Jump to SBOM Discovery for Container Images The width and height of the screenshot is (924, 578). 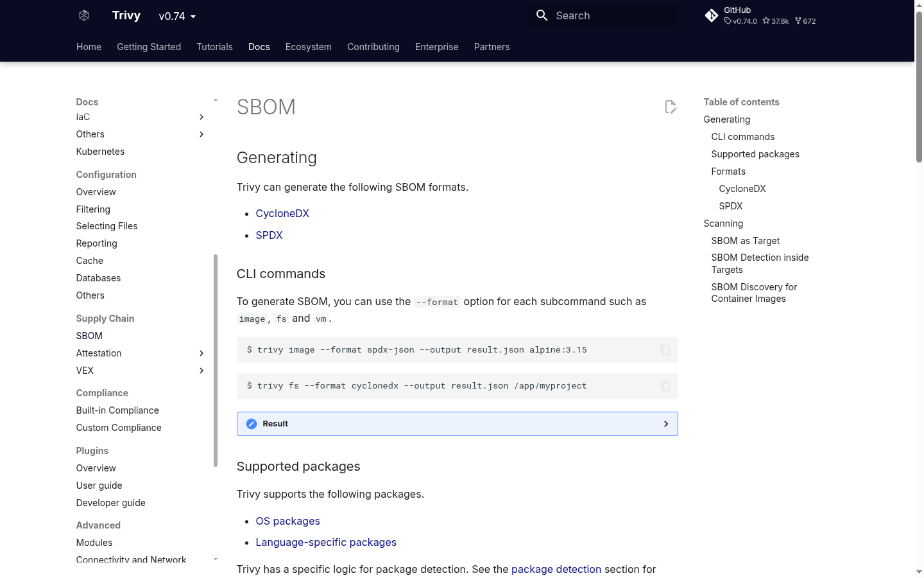754,293
